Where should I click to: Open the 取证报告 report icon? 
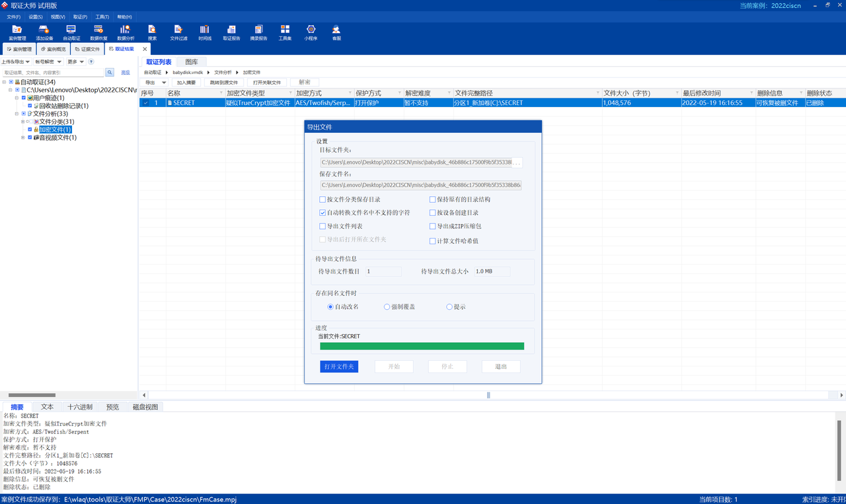pos(231,32)
